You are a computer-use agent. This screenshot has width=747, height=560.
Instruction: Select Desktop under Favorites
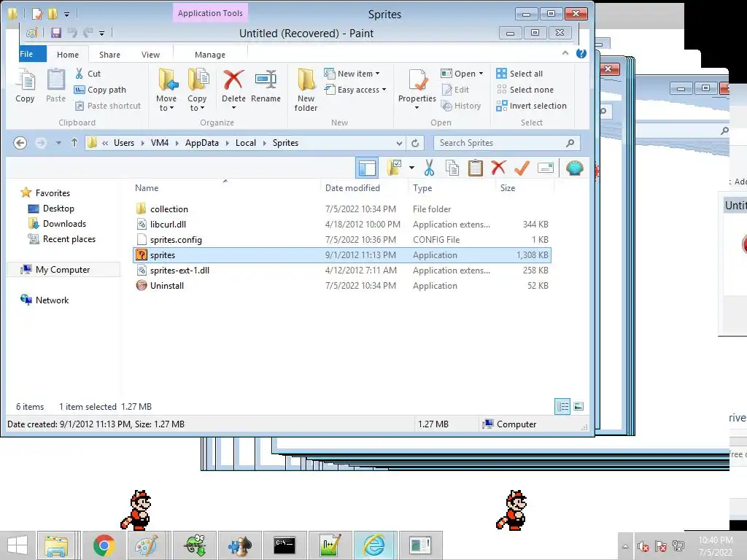point(52,209)
